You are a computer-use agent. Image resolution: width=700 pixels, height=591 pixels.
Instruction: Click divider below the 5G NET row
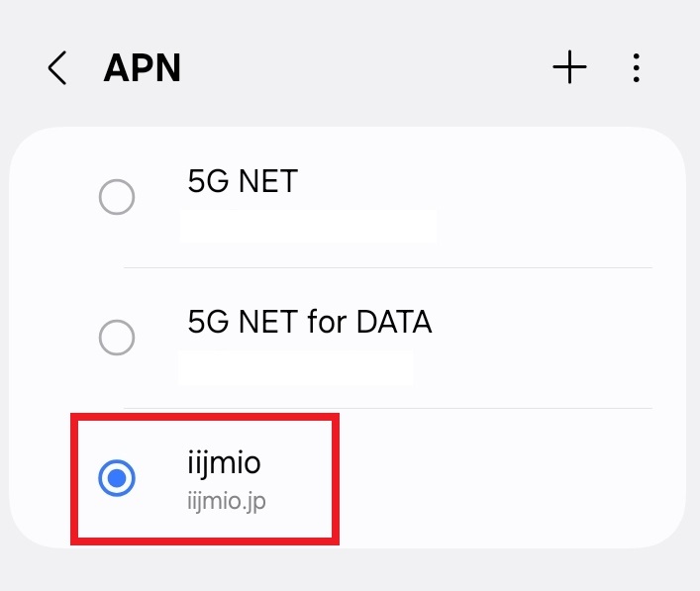point(387,268)
